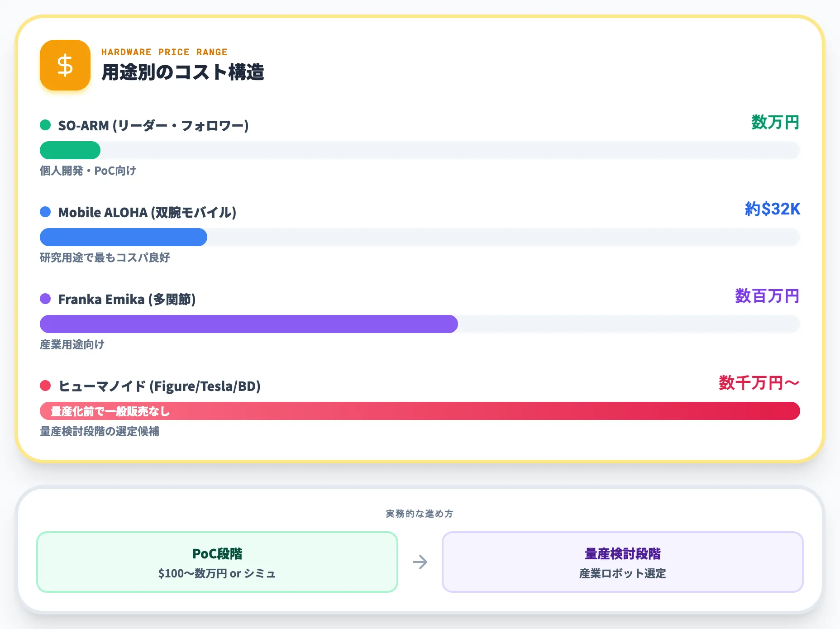The height and width of the screenshot is (629, 840).
Task: Click the SO-ARM (リーダー・フォロワー) label
Action: coord(153,125)
